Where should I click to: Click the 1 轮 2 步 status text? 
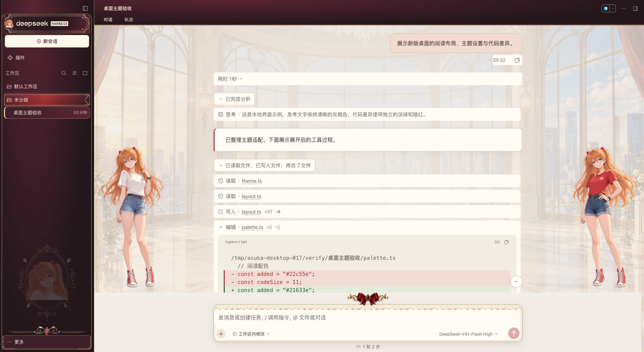tap(368, 347)
